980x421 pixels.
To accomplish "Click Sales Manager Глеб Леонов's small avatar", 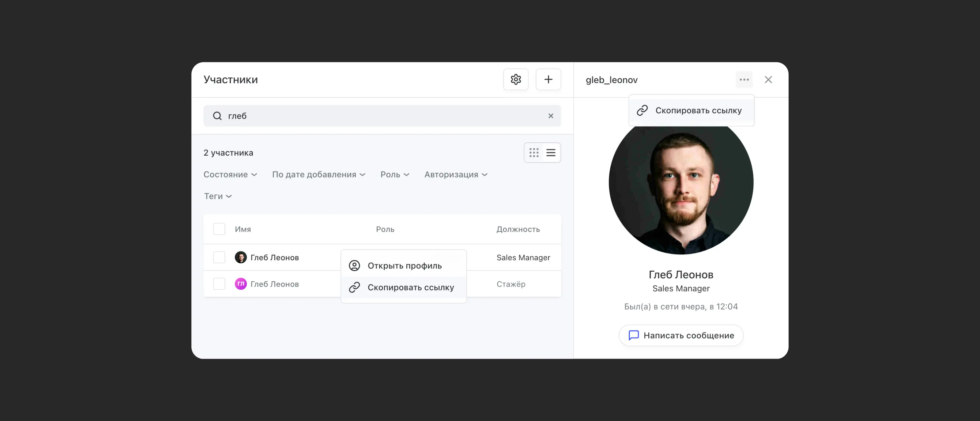I will pyautogui.click(x=240, y=257).
